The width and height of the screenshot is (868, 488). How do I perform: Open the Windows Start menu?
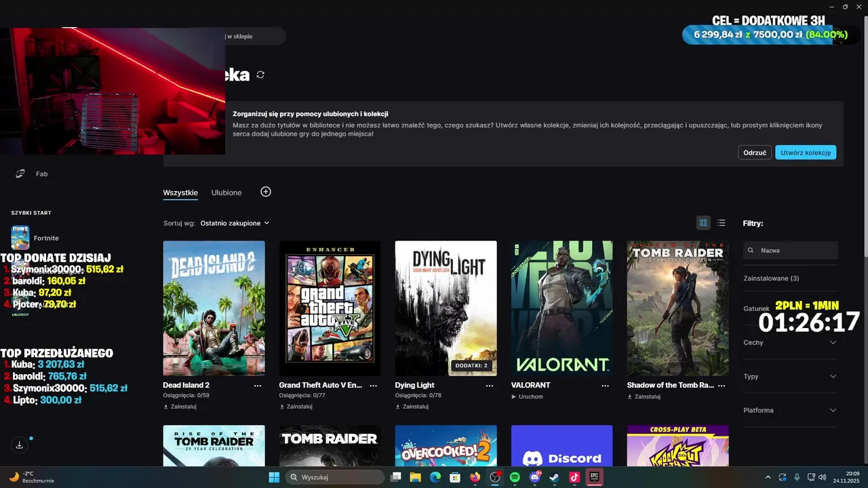coord(274,477)
